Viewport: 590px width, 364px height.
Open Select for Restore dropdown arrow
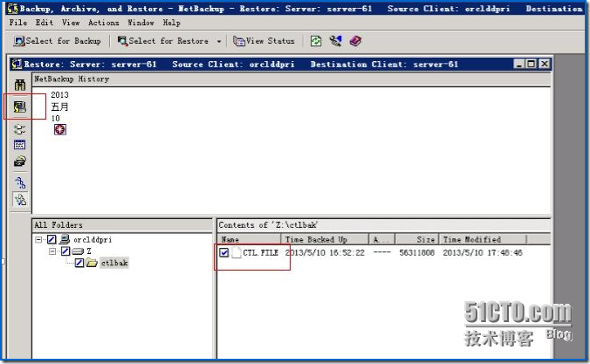219,41
